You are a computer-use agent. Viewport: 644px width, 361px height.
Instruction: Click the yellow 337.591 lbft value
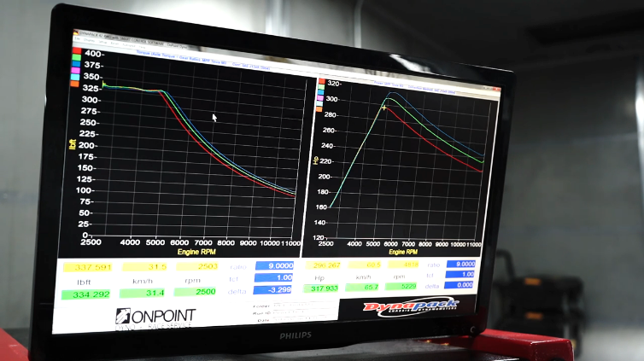coord(87,267)
